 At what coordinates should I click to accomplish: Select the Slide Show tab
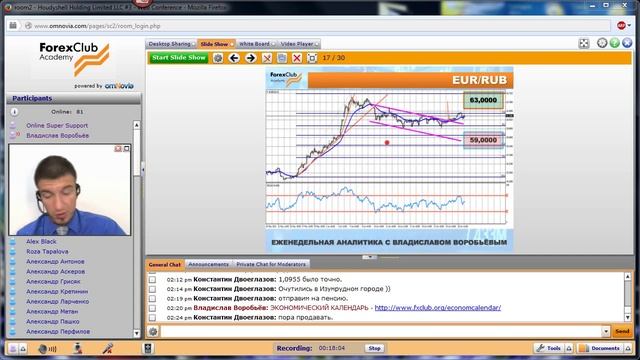click(216, 44)
